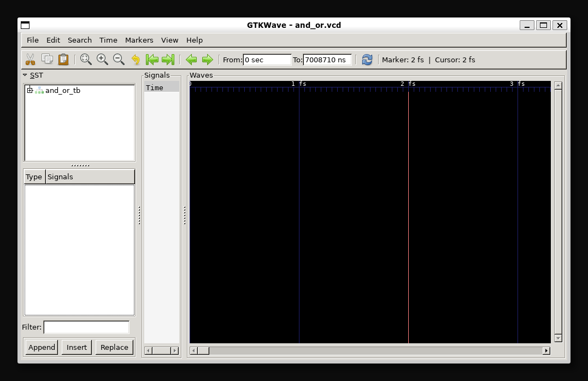588x381 pixels.
Task: Click the yellow Zoom Undo arrow
Action: pos(136,59)
